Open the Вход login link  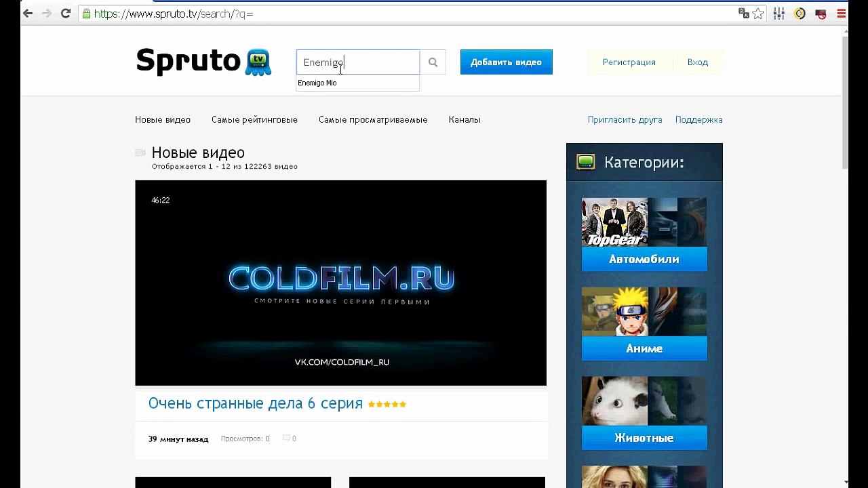pyautogui.click(x=698, y=62)
